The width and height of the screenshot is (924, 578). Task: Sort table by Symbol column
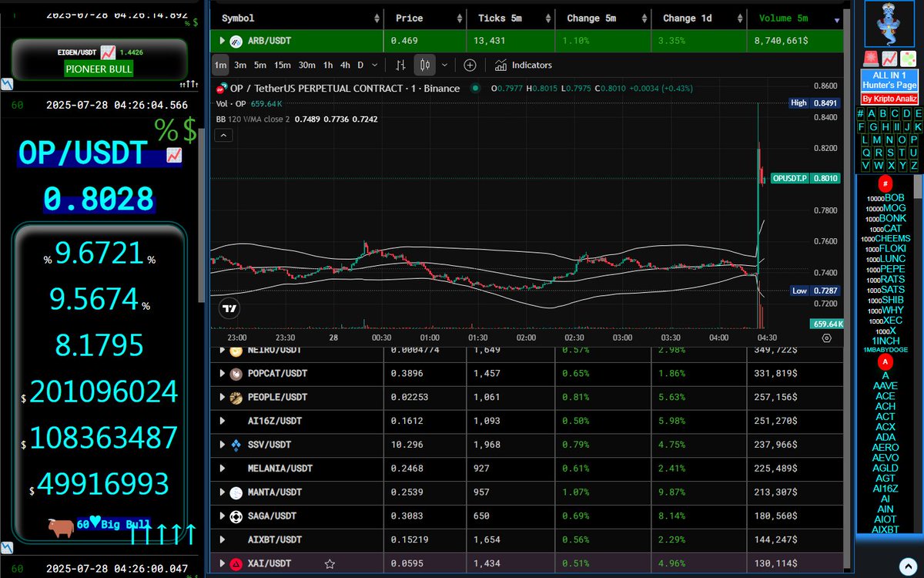click(296, 18)
